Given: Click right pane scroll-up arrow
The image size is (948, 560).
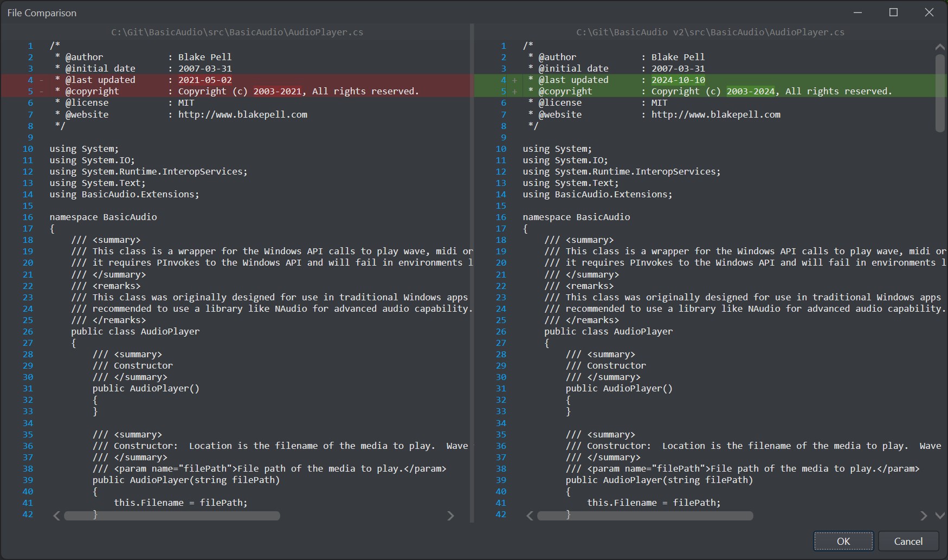Looking at the screenshot, I should pos(940,47).
